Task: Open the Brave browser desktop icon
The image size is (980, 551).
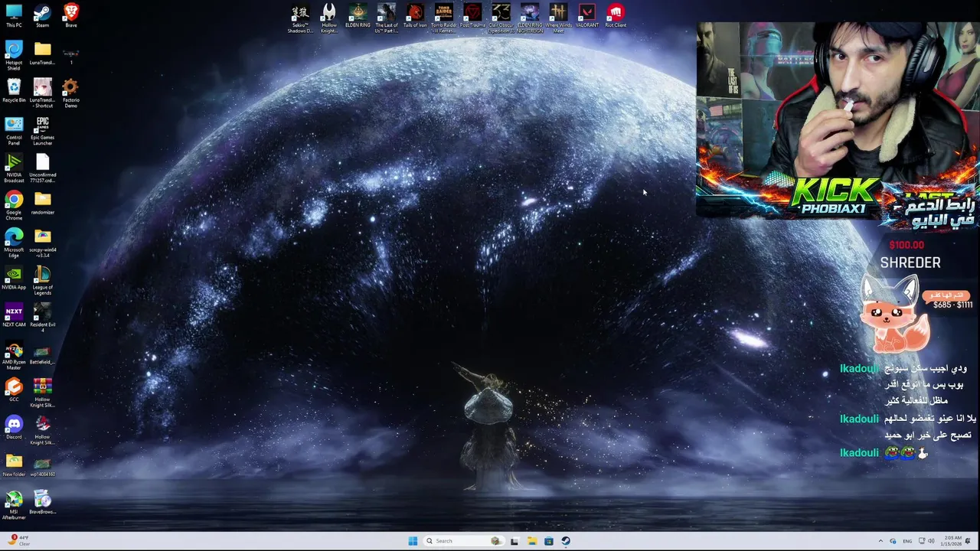Action: point(70,16)
